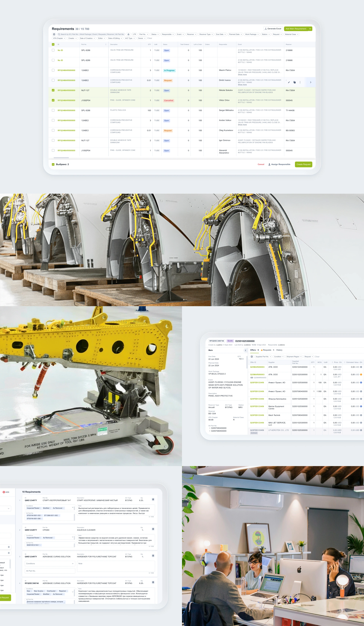The image size is (364, 626).
Task: Click the copy icon on Dmitri Ivanov row
Action: pos(294,82)
